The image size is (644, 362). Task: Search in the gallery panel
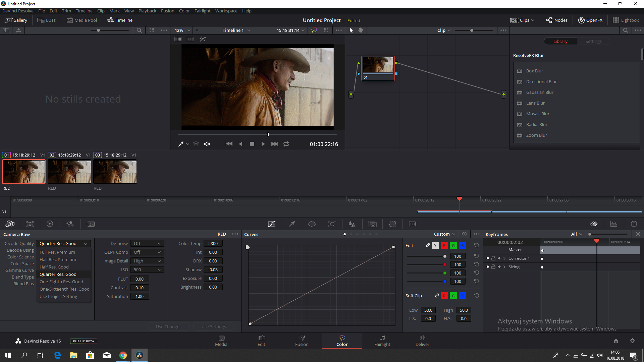tap(139, 30)
